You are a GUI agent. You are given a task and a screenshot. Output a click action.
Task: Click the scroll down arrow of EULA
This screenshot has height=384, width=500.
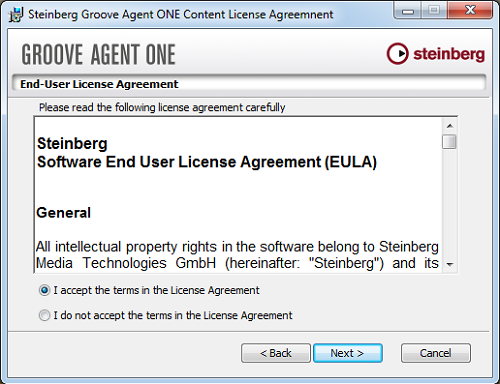pyautogui.click(x=450, y=265)
